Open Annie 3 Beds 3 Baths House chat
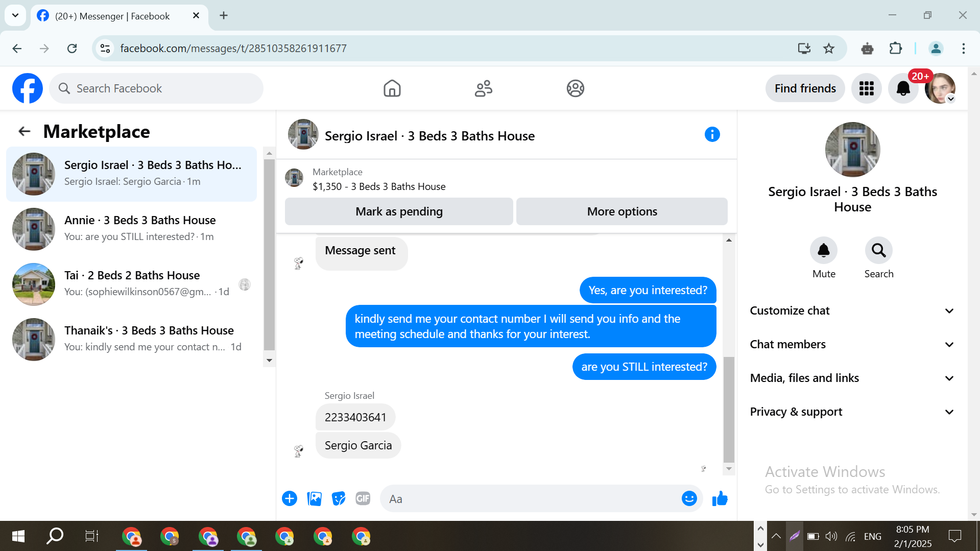The height and width of the screenshot is (551, 980). click(x=132, y=229)
